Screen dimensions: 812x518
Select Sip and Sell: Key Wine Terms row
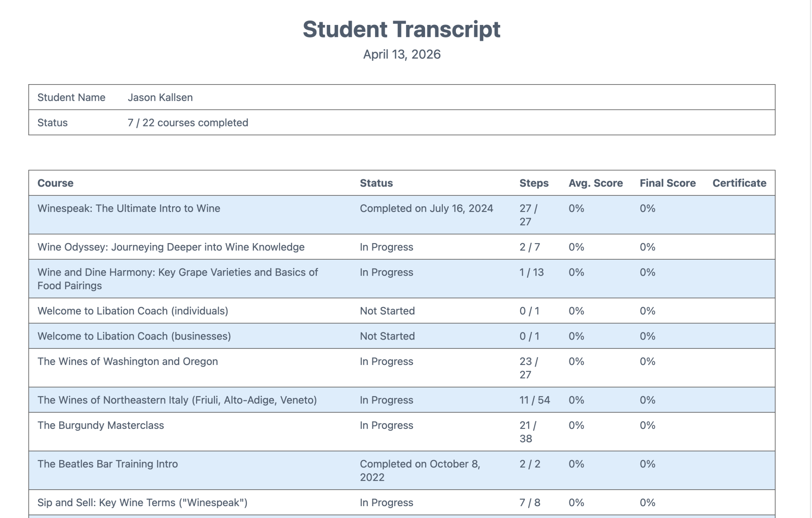(402, 502)
